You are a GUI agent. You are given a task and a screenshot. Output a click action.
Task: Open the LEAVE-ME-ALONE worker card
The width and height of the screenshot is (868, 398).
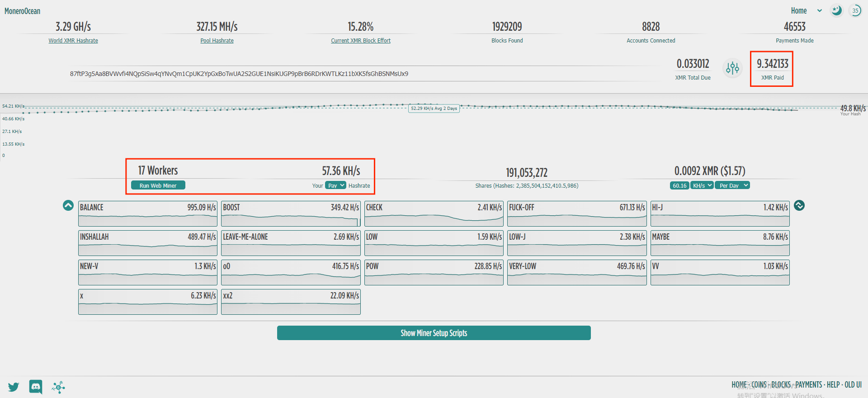pyautogui.click(x=291, y=243)
